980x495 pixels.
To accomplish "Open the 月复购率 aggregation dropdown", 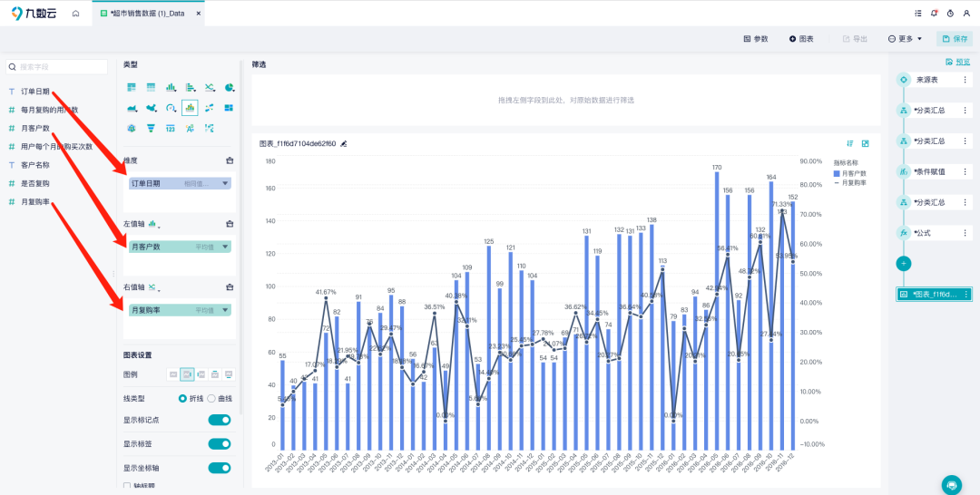I will tap(225, 310).
